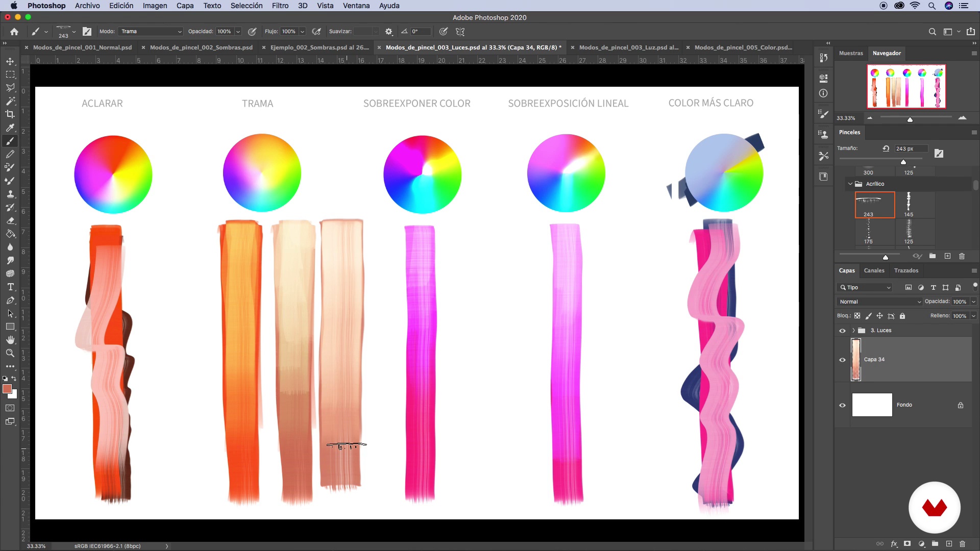Open macOS Spotlight search

pyautogui.click(x=932, y=6)
